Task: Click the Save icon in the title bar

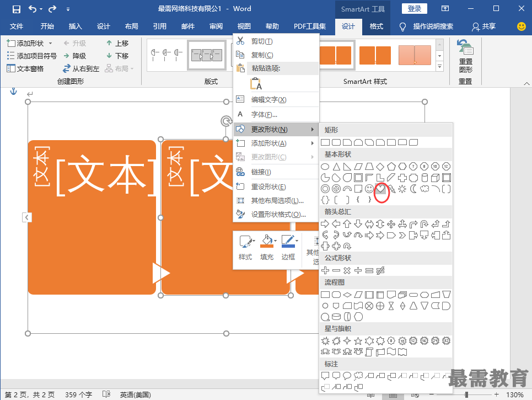Action: (17, 9)
